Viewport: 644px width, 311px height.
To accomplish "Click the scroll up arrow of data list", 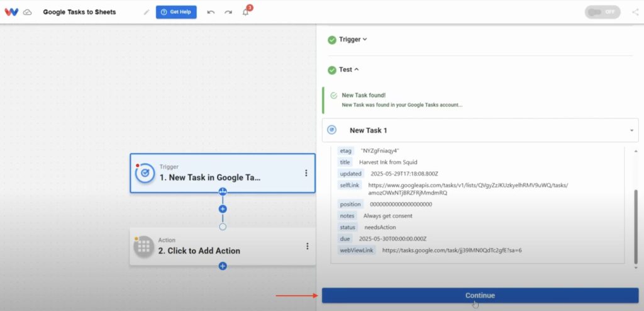I will (636, 151).
